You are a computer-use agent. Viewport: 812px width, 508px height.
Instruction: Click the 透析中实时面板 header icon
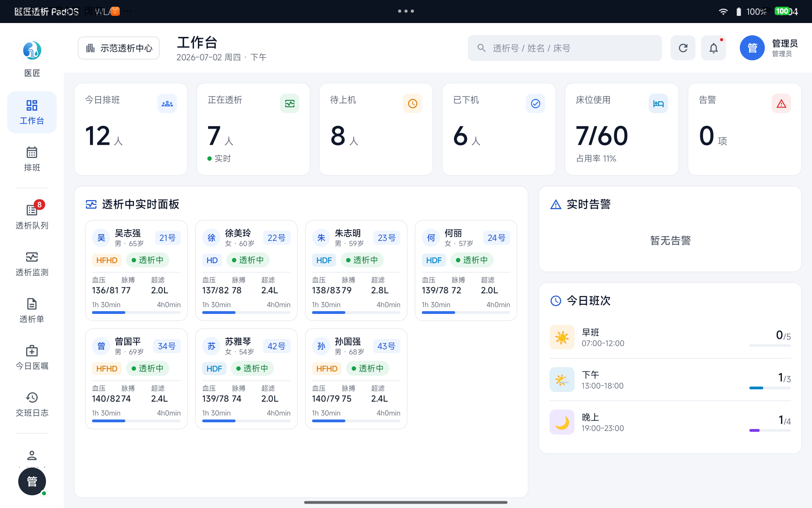point(91,204)
